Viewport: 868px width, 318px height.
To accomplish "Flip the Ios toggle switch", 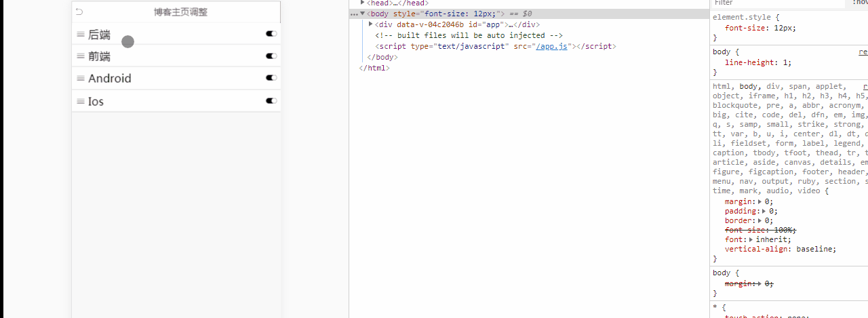I will (271, 100).
